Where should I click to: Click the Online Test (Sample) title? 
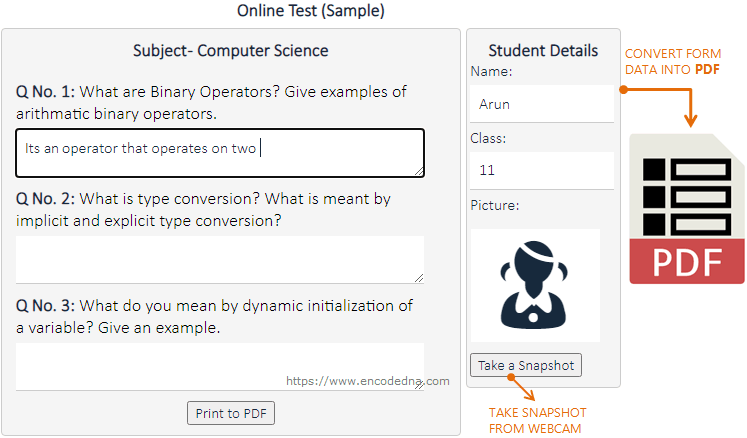coord(311,11)
